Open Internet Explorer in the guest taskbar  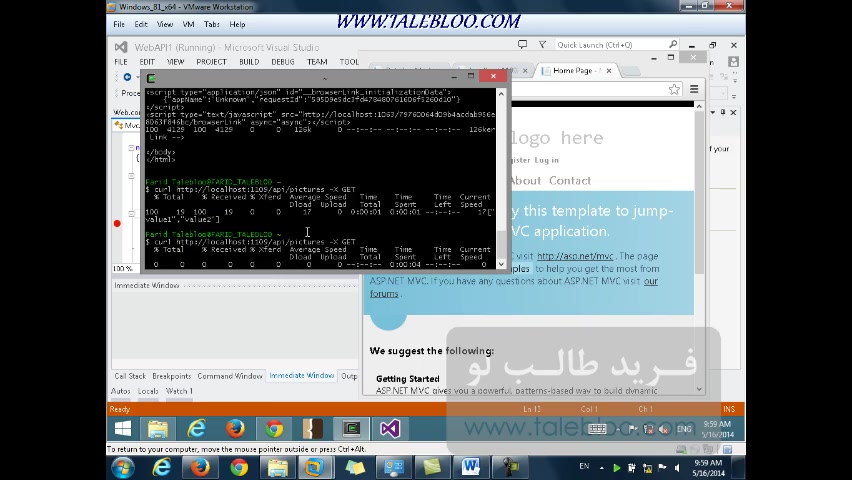(196, 429)
